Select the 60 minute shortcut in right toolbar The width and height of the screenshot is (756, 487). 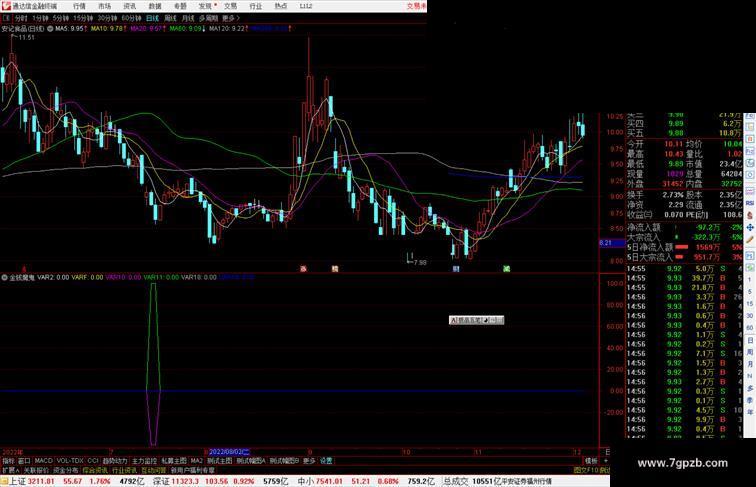pyautogui.click(x=750, y=328)
